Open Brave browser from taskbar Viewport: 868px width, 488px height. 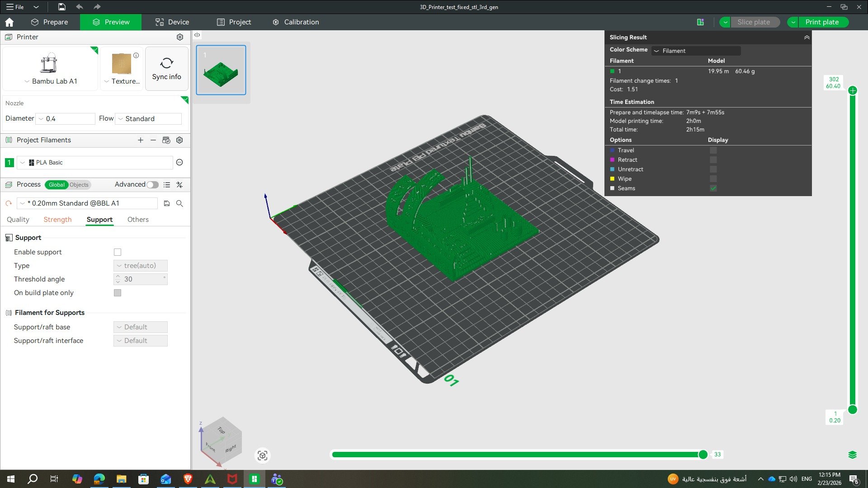coord(188,479)
